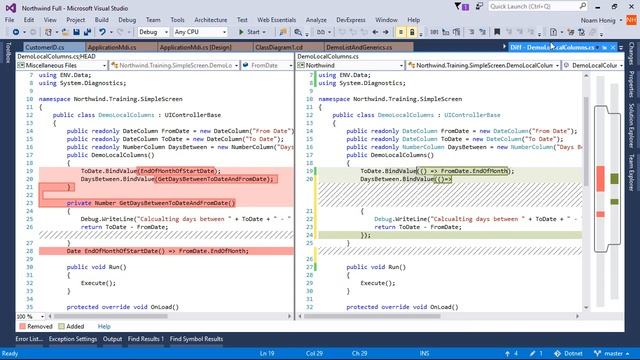Click the browser link toolbar icon

(x=283, y=32)
